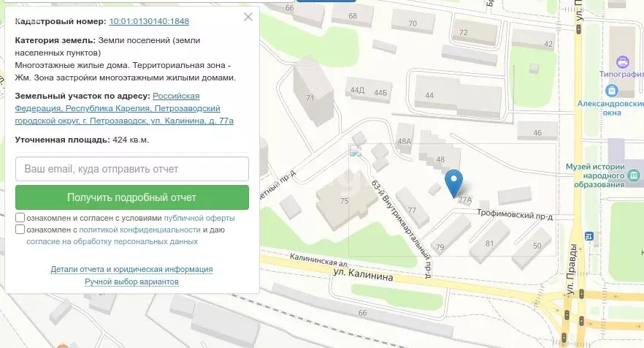Close the cadastral info panel

tap(248, 17)
